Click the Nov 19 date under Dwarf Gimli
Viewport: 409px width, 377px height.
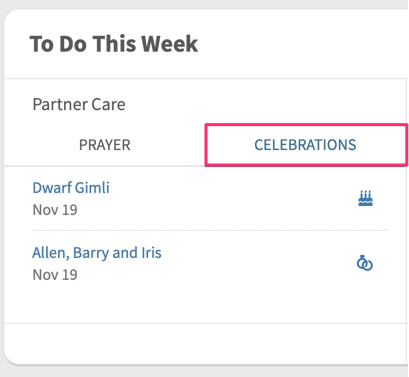point(55,210)
